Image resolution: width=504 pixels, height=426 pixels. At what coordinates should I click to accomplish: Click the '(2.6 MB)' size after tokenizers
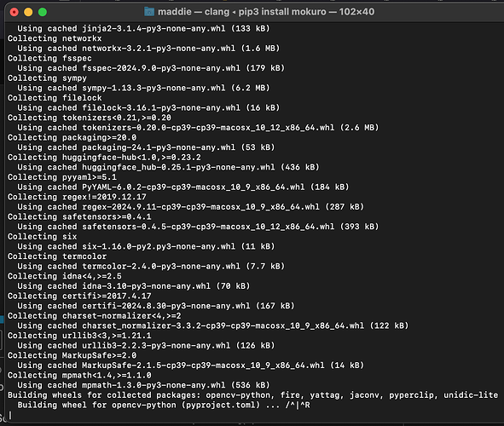359,128
